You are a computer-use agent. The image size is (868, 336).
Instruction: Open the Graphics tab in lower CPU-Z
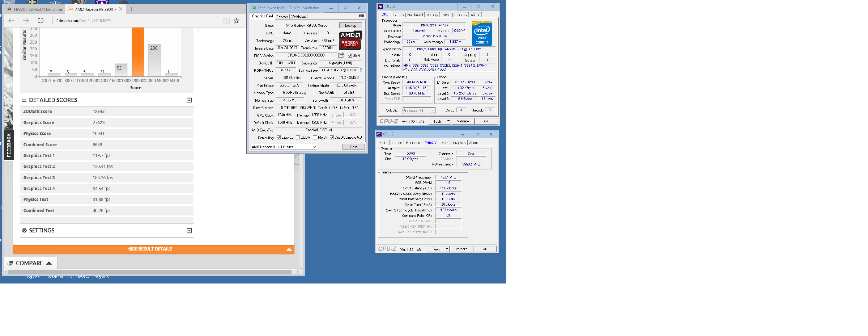tap(459, 143)
